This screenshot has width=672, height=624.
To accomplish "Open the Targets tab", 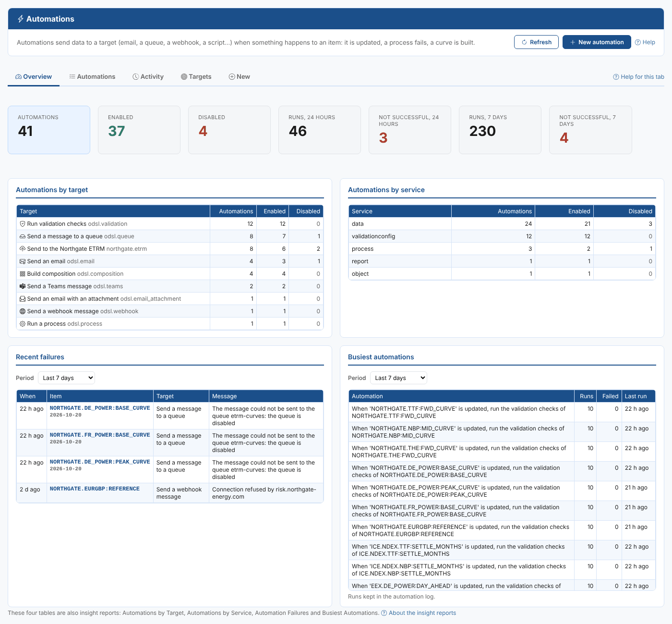I will (x=196, y=77).
